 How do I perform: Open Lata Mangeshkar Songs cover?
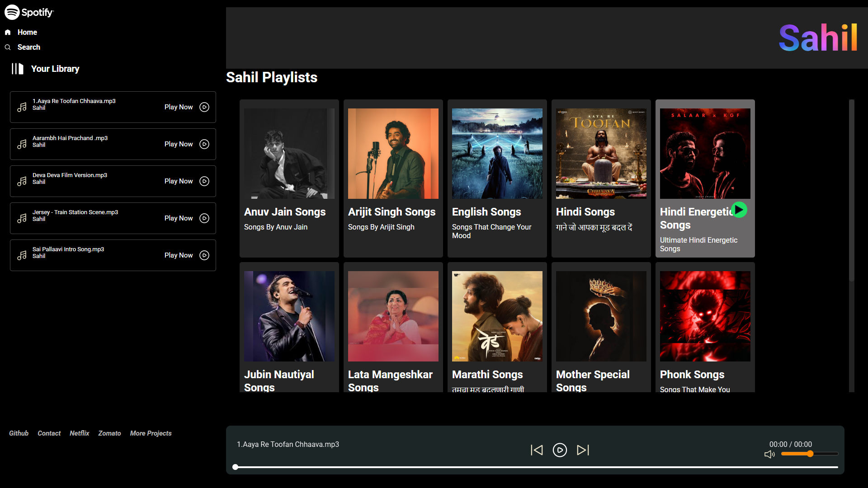pos(393,316)
